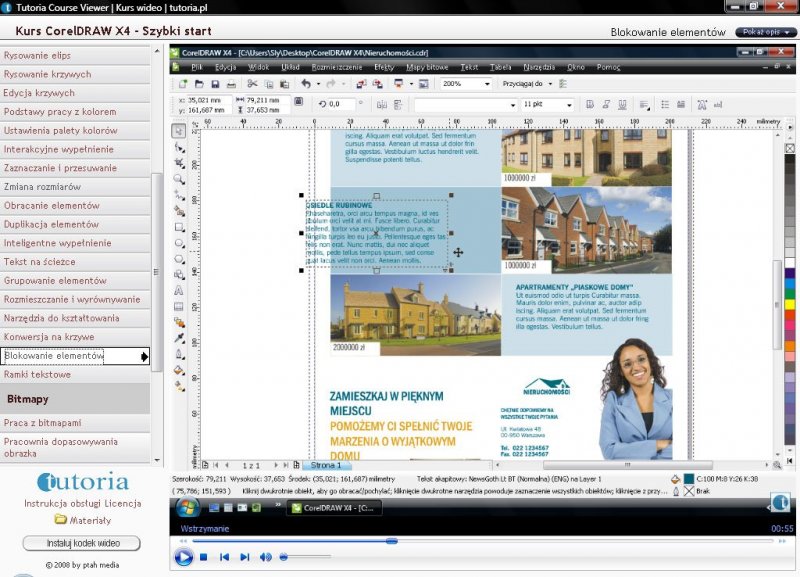
Task: Click the Print toolbar icon
Action: coord(231,84)
